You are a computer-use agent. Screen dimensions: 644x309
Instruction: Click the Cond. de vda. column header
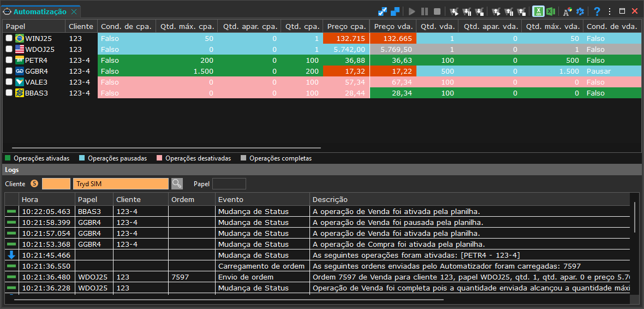point(612,27)
